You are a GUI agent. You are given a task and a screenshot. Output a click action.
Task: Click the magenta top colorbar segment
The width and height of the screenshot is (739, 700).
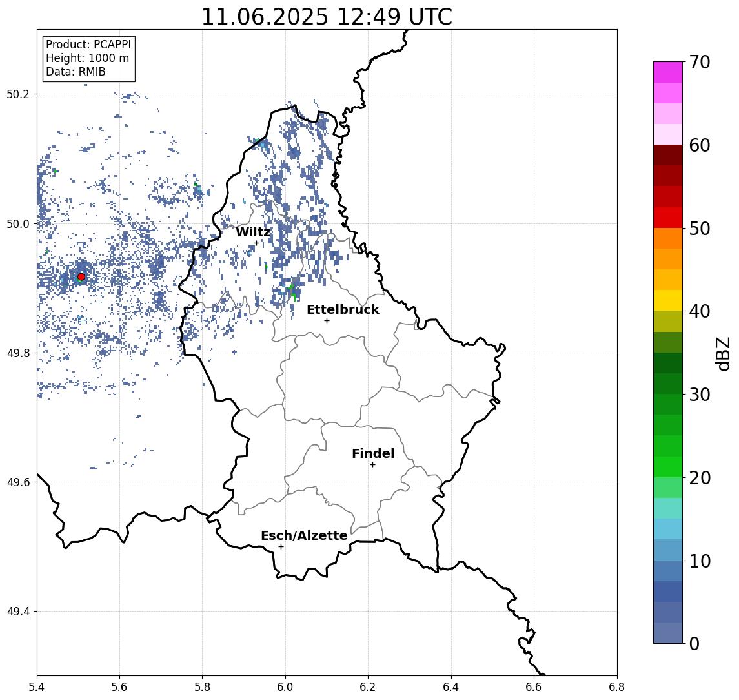pyautogui.click(x=668, y=72)
